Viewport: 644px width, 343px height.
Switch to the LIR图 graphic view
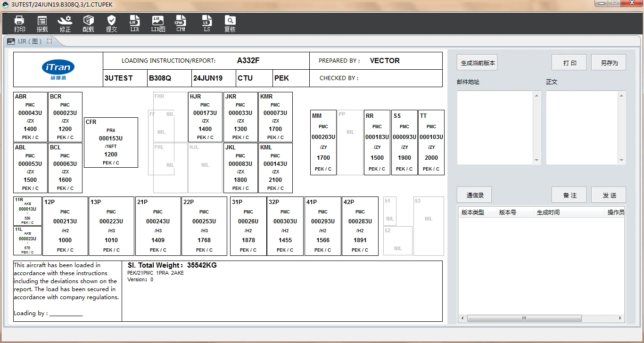[157, 23]
